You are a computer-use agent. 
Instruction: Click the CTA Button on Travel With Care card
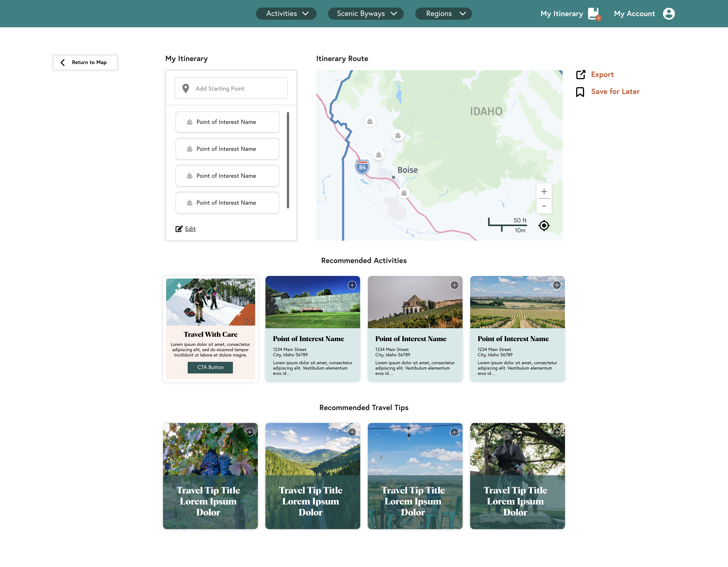[x=210, y=367]
